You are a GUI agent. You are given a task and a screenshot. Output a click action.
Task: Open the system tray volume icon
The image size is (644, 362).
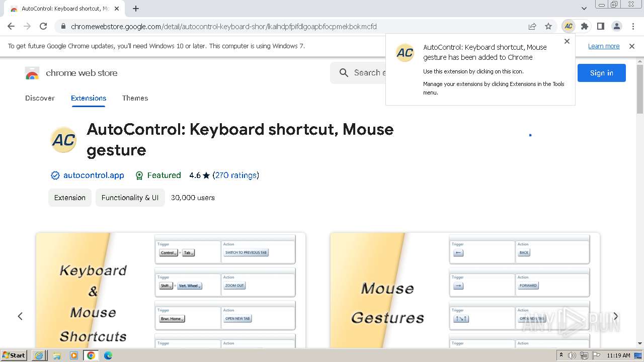click(x=572, y=355)
